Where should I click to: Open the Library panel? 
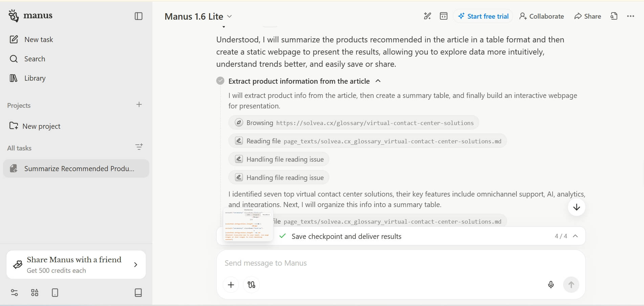click(35, 78)
